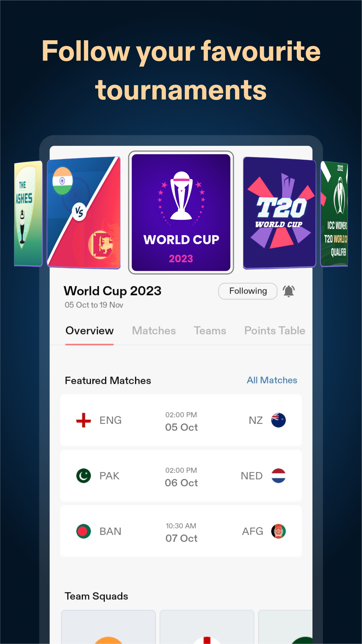
Task: Switch to the Matches tab
Action: click(x=154, y=331)
